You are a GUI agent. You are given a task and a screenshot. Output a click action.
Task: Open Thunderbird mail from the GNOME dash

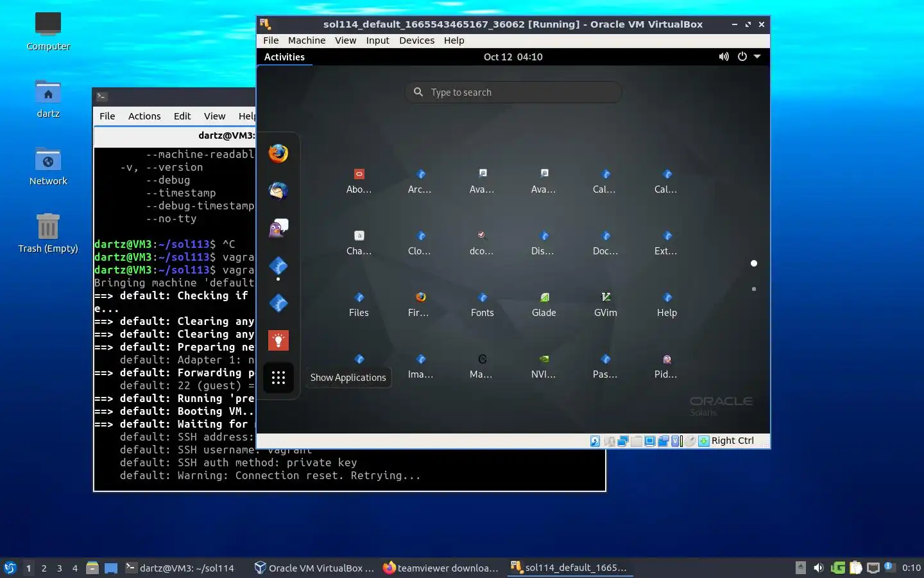coord(278,191)
